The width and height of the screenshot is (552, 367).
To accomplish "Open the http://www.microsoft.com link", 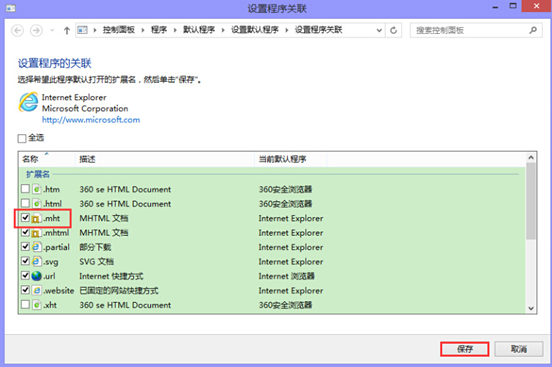I will coord(91,120).
